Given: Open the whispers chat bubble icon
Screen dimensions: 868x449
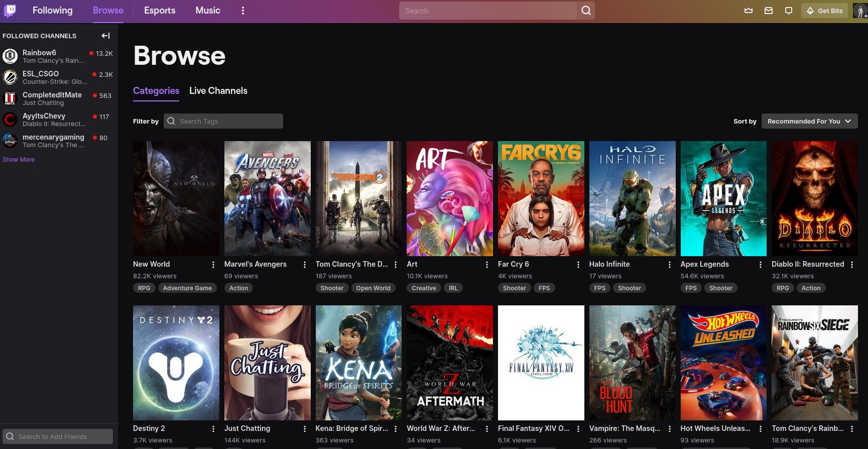Looking at the screenshot, I should click(789, 11).
